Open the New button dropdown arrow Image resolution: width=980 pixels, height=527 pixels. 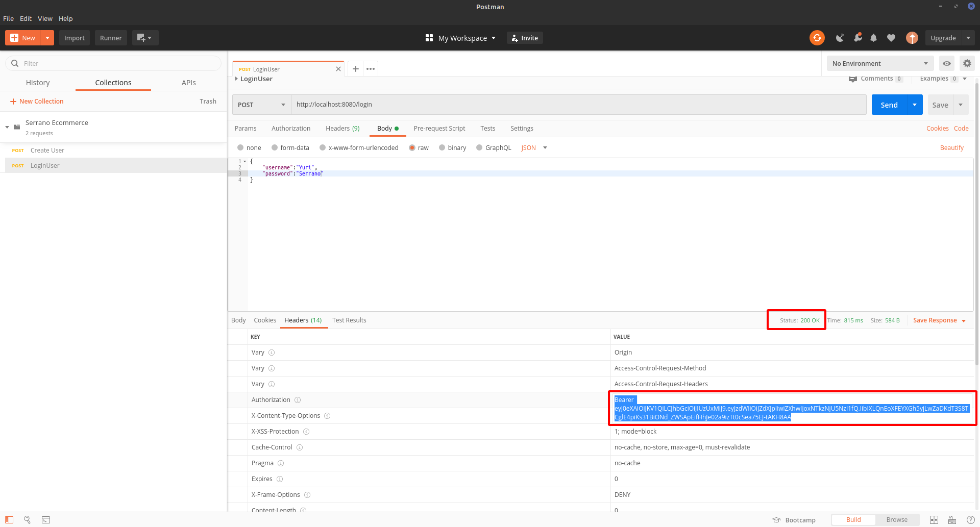coord(47,38)
